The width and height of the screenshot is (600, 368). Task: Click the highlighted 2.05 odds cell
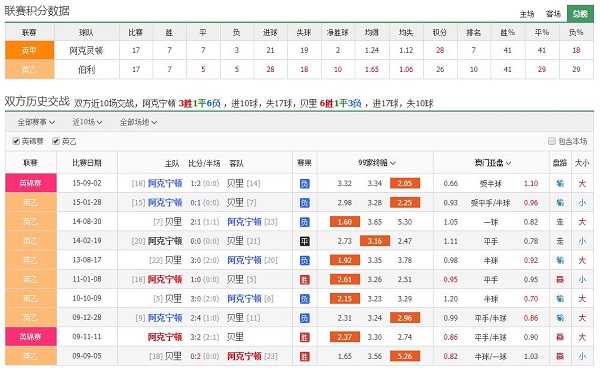[x=405, y=184]
